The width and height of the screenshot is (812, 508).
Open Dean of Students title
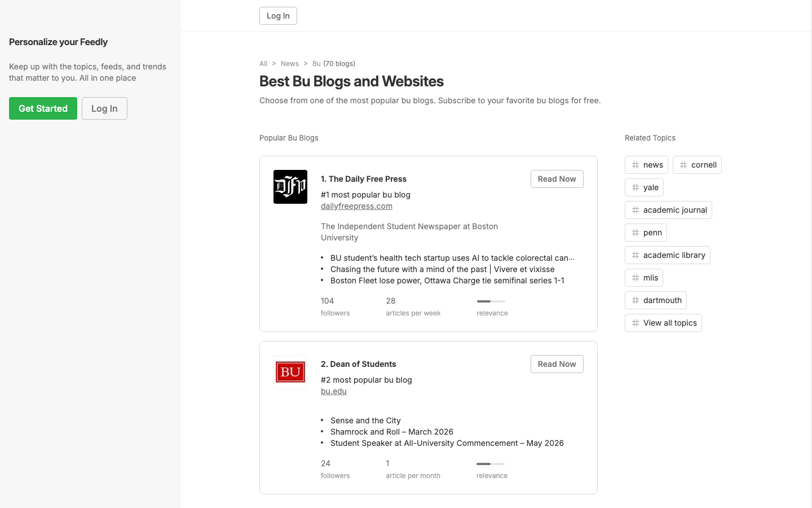coord(359,364)
